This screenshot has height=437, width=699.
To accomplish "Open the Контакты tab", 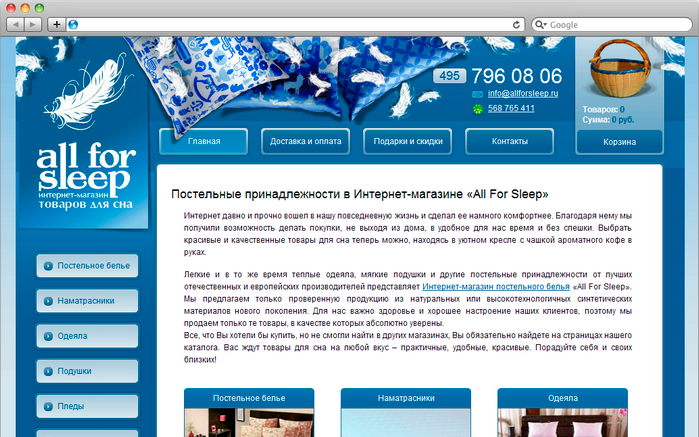I will 510,141.
